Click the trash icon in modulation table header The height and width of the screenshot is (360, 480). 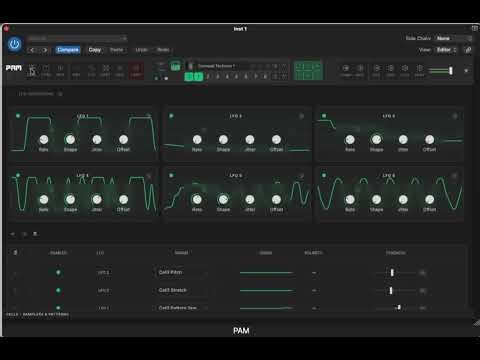[15, 252]
